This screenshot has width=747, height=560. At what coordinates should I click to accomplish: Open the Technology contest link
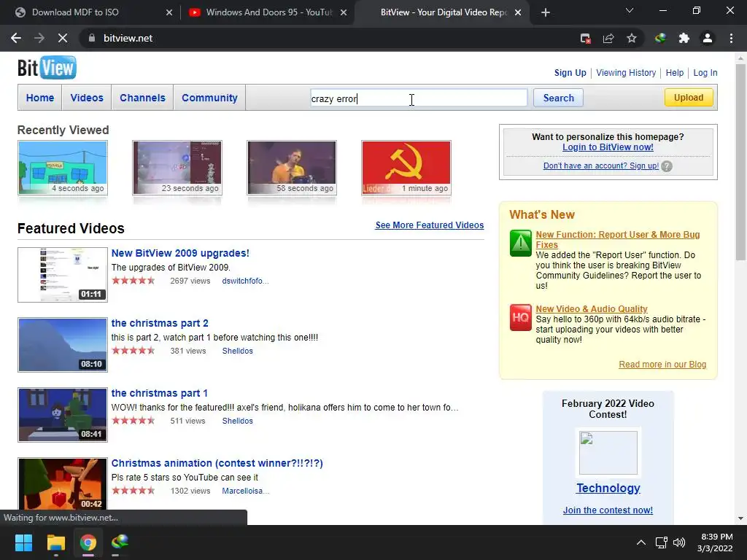[x=608, y=488]
